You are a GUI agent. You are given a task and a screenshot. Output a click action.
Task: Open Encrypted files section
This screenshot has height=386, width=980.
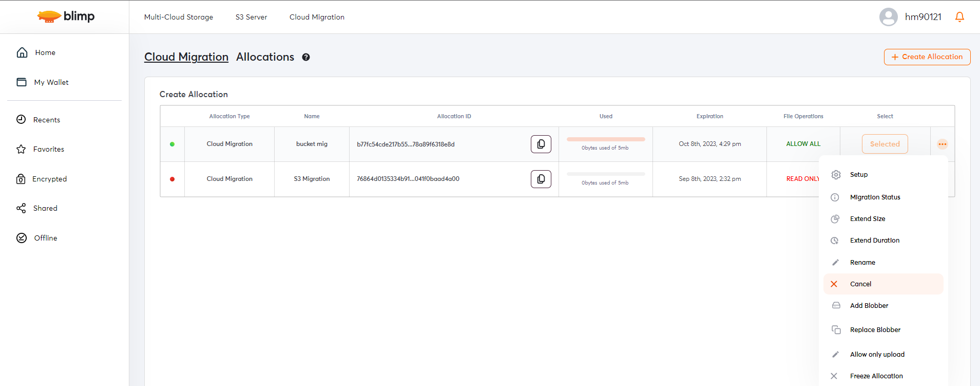49,179
